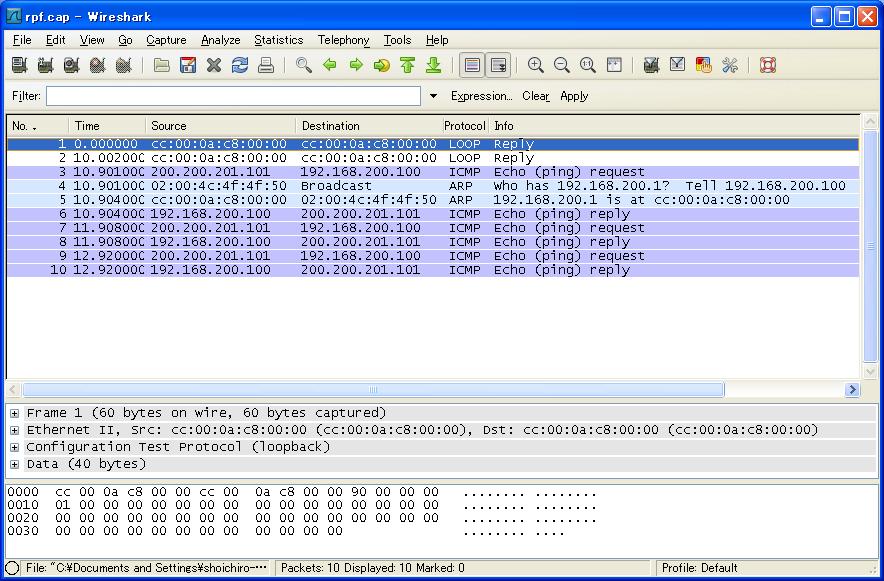Screen dimensions: 884x581
Task: Zoom in on packet text
Action: click(536, 65)
